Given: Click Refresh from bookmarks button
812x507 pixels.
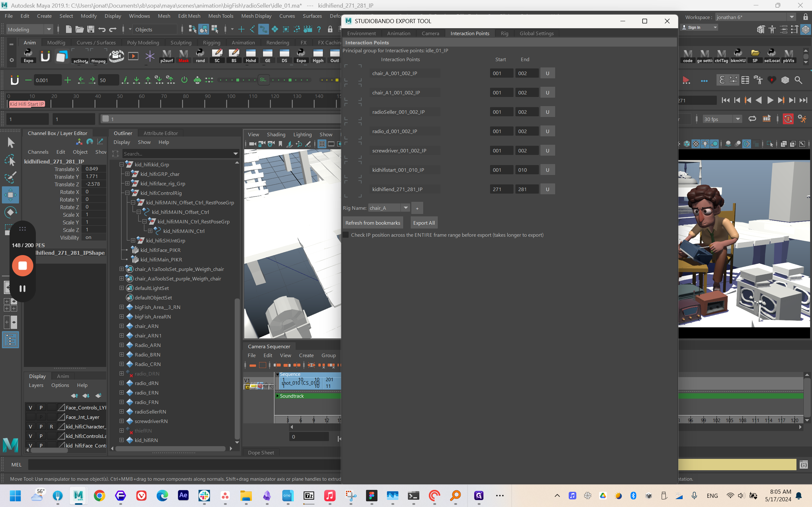Looking at the screenshot, I should 372,223.
